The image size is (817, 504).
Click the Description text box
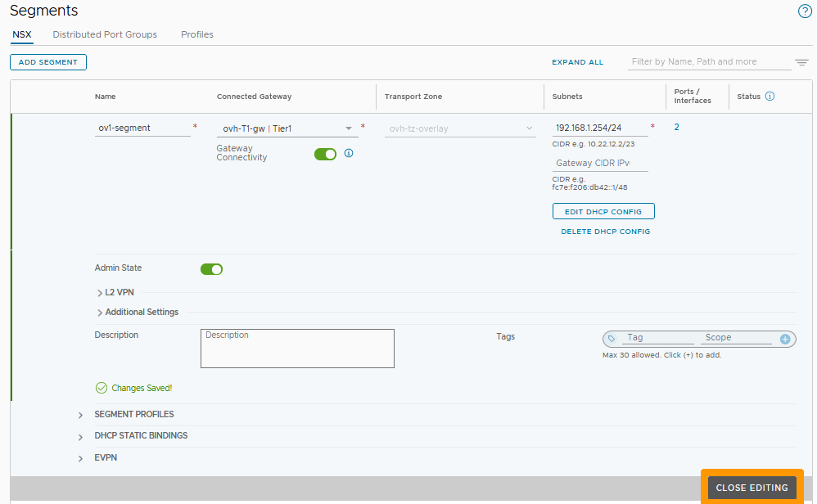click(297, 348)
